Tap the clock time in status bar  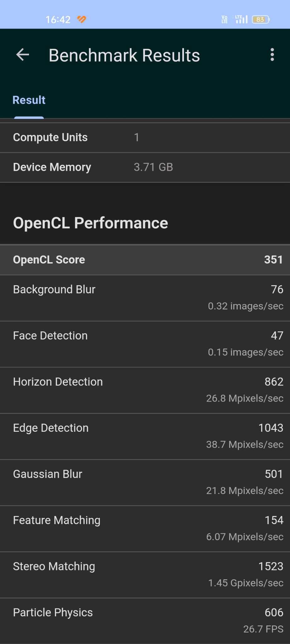58,19
